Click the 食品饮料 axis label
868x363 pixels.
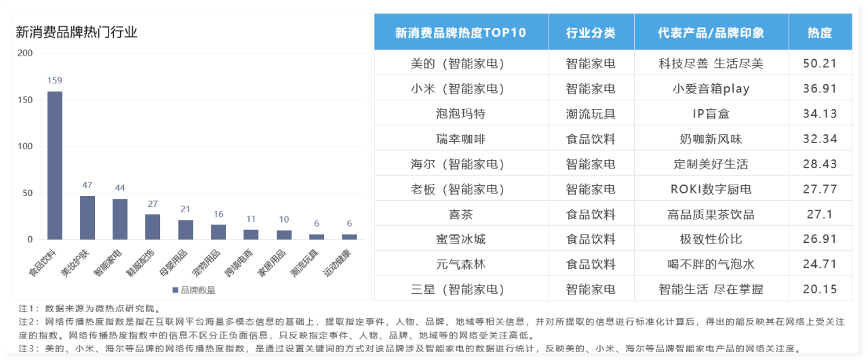coord(43,263)
